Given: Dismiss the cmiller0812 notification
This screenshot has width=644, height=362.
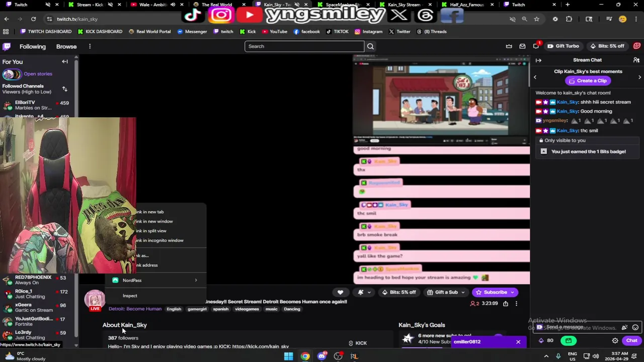Looking at the screenshot, I should point(518,342).
